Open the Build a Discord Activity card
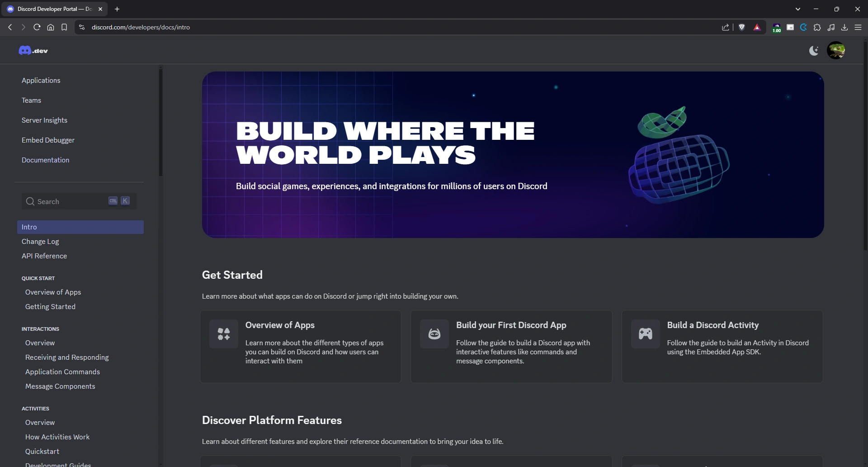 point(722,347)
